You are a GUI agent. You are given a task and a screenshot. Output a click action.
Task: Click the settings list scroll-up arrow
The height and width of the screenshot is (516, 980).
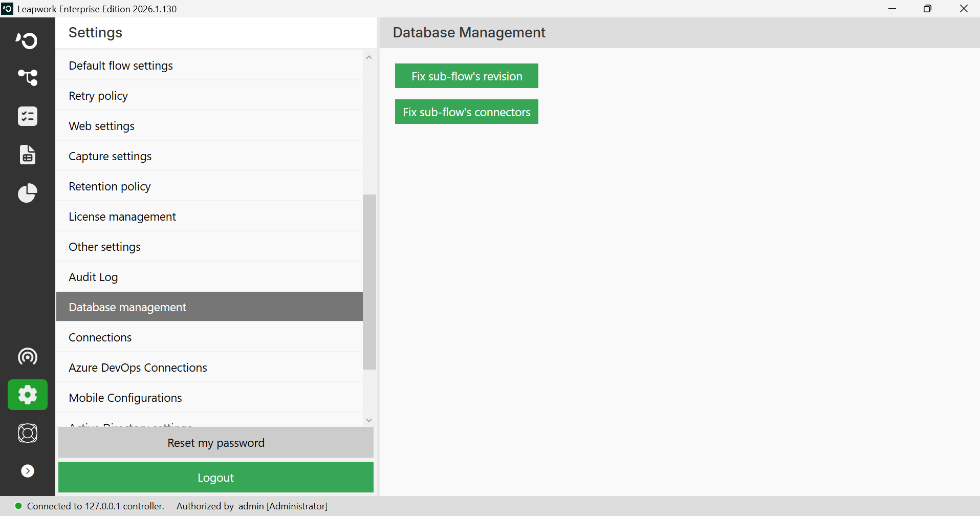(x=369, y=57)
